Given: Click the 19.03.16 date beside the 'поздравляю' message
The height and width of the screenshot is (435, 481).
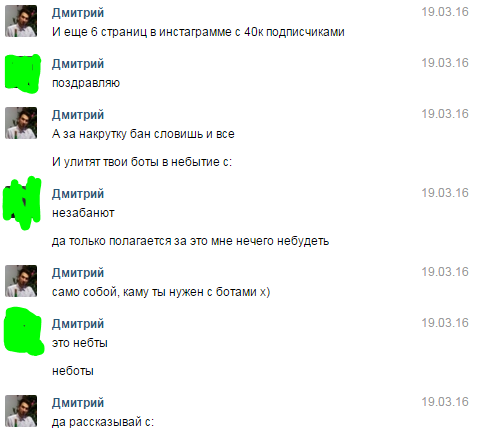Looking at the screenshot, I should point(445,63).
